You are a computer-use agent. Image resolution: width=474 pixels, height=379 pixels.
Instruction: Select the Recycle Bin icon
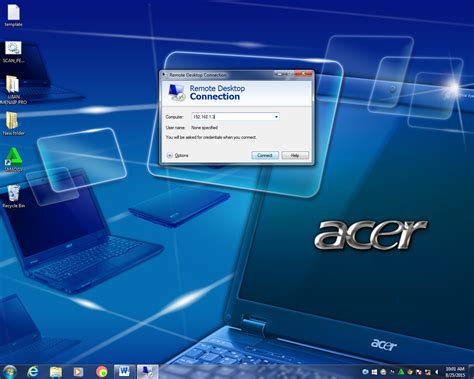tap(13, 197)
